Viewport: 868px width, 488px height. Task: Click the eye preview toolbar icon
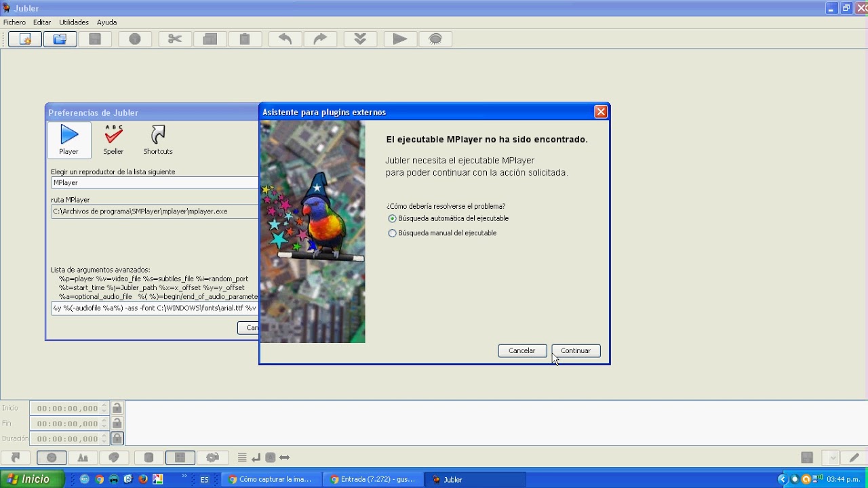pos(435,39)
